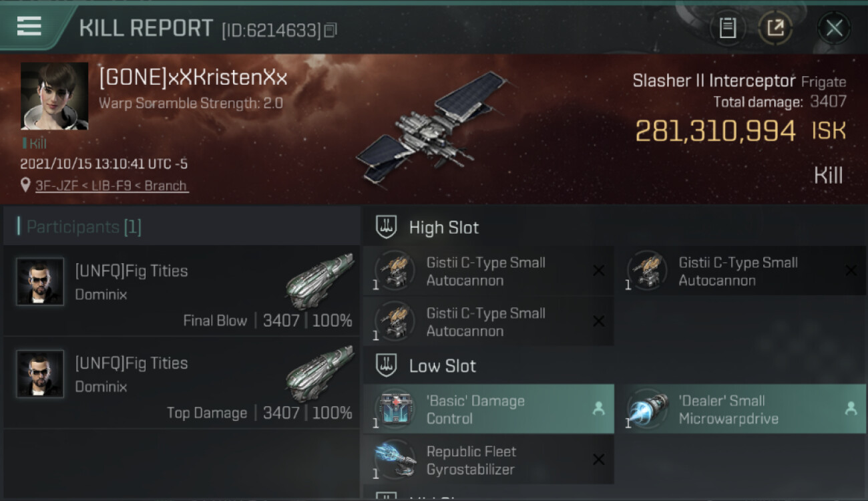
Task: Click X on Republic Fleet Gyrostabilizer
Action: click(598, 460)
